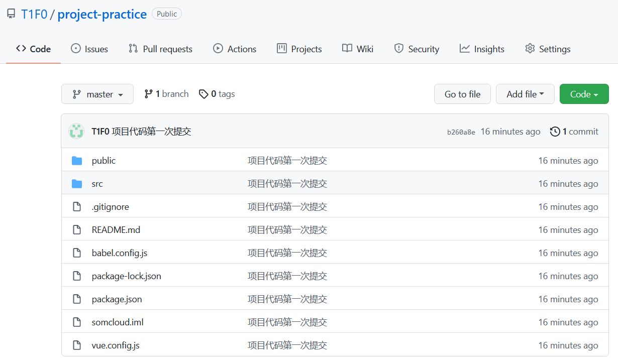Screen dimensions: 618x364
Task: Click the file icon for package.json
Action: coord(77,299)
